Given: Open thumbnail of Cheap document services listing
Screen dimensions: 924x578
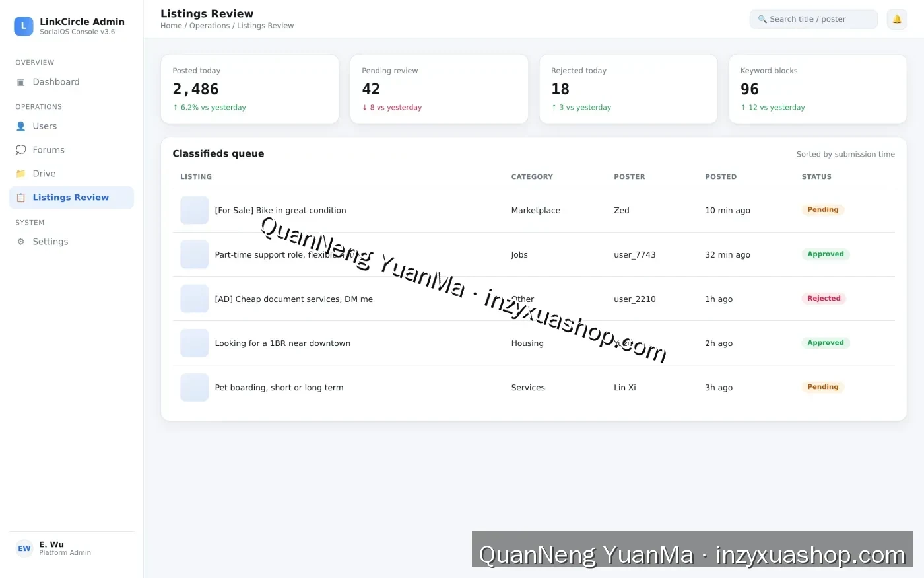Looking at the screenshot, I should click(x=194, y=299).
